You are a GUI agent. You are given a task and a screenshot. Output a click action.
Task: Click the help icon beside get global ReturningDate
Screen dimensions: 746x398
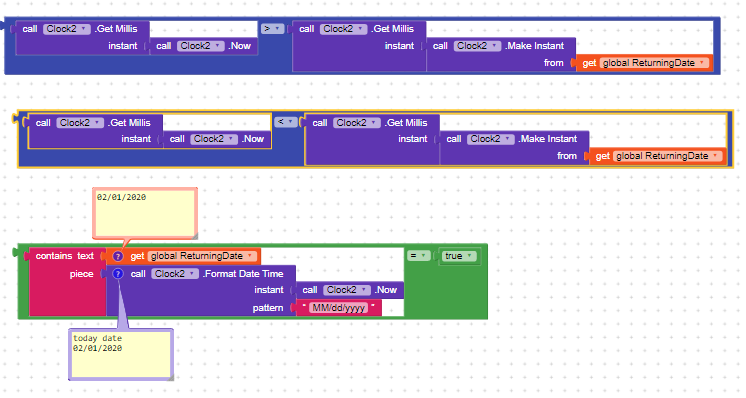118,256
